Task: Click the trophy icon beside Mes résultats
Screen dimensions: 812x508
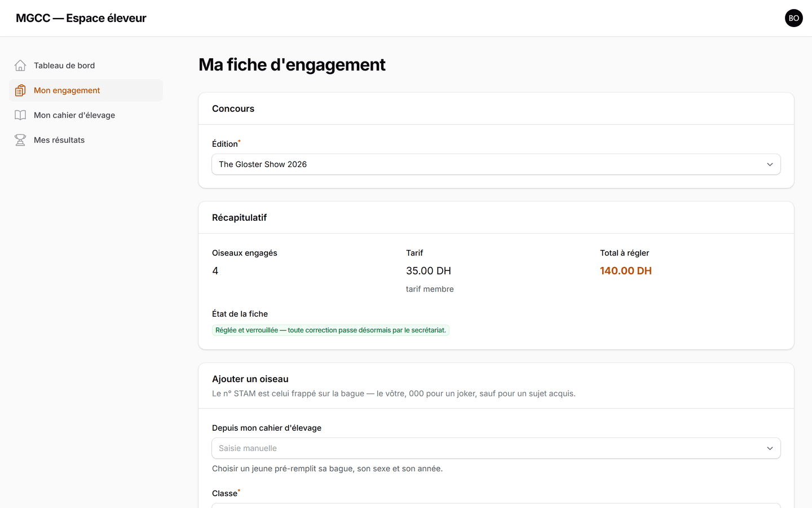Action: tap(20, 140)
